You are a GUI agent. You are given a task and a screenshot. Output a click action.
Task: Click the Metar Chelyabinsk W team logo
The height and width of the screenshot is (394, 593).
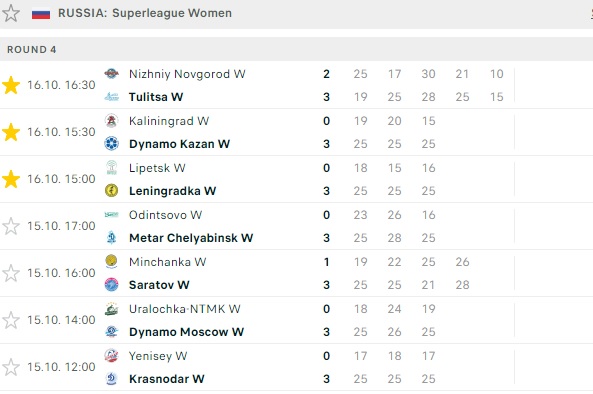(x=112, y=237)
